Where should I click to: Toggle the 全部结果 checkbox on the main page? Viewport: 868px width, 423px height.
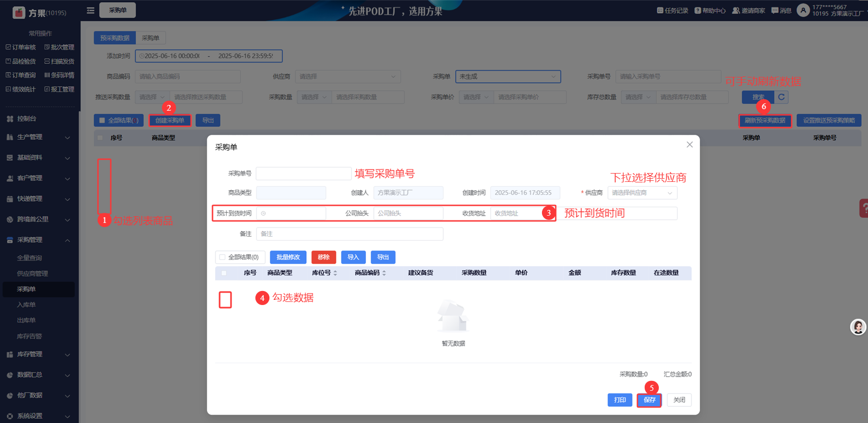click(102, 121)
